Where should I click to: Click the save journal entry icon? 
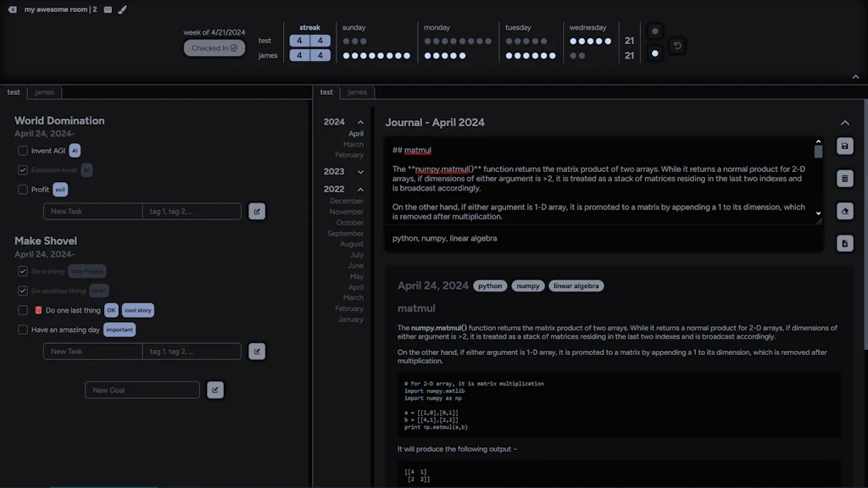(844, 147)
